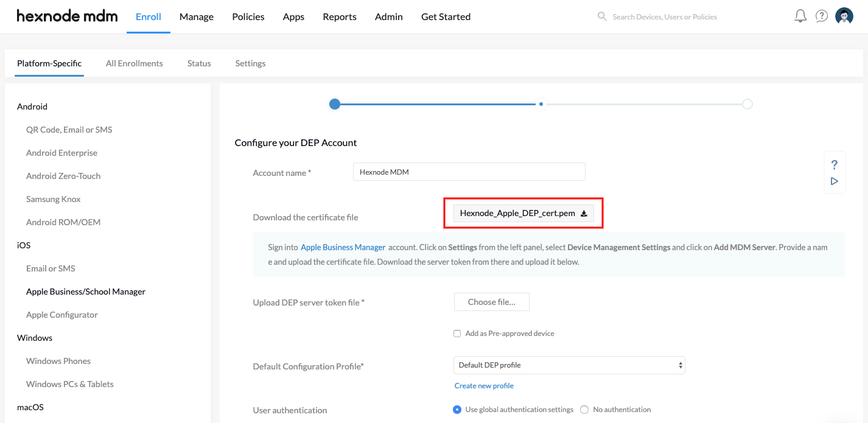Select Apple Configurator in sidebar
The width and height of the screenshot is (868, 423).
tap(62, 315)
